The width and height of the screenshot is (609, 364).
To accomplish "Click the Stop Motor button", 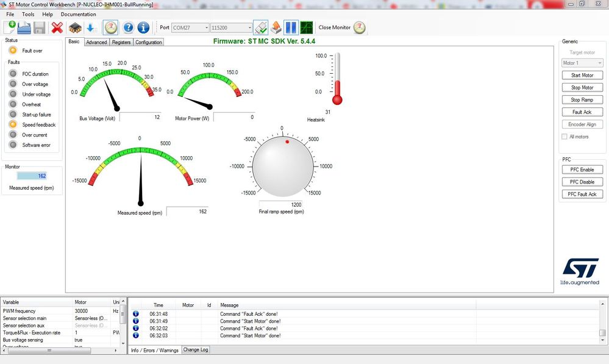I will pos(582,87).
